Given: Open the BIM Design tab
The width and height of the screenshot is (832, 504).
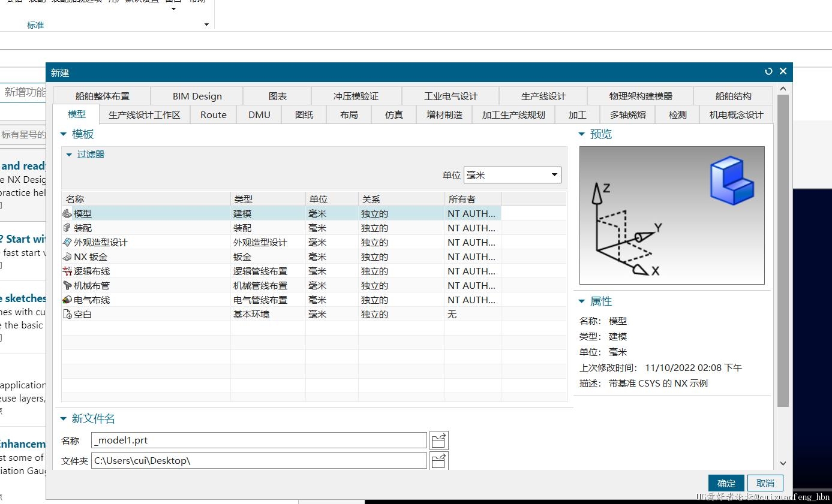Looking at the screenshot, I should tap(197, 96).
